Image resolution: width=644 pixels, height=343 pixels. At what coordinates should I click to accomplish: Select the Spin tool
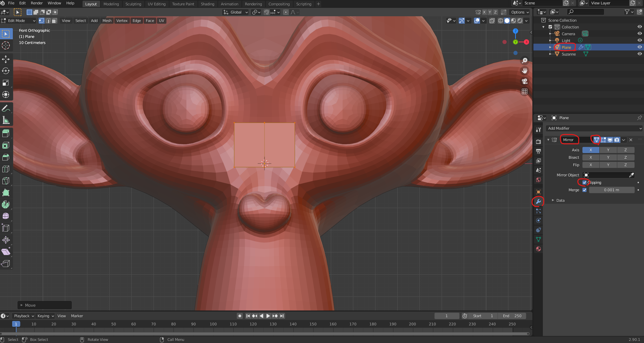pyautogui.click(x=6, y=205)
